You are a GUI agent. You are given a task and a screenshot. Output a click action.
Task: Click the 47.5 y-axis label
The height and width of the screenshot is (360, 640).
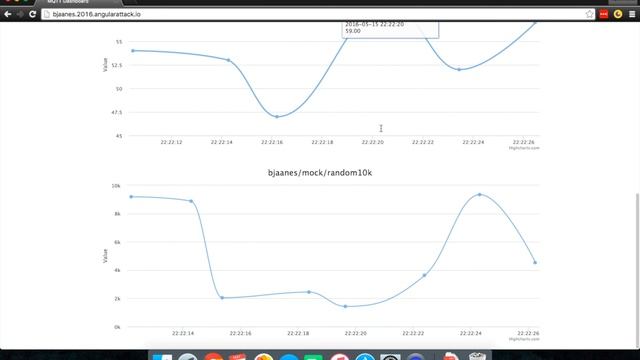point(117,112)
